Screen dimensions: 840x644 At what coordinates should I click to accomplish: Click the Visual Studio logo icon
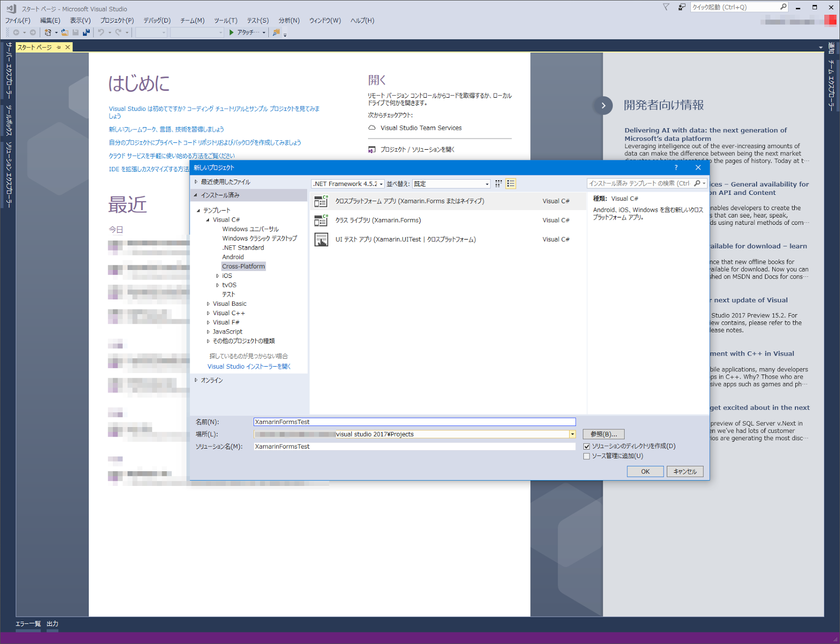(11, 8)
